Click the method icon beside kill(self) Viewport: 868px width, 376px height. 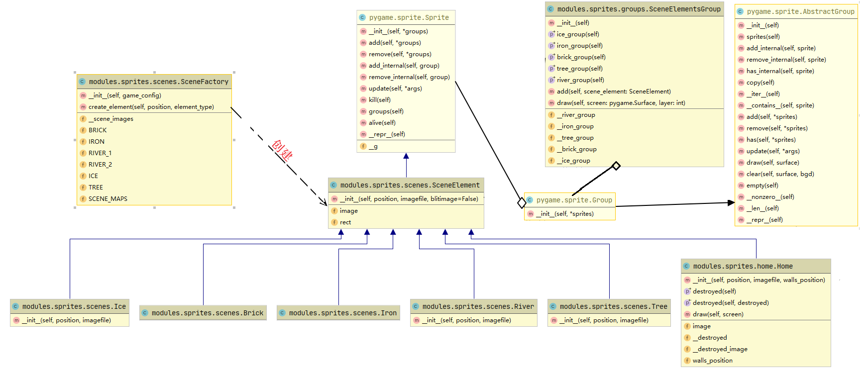point(363,100)
